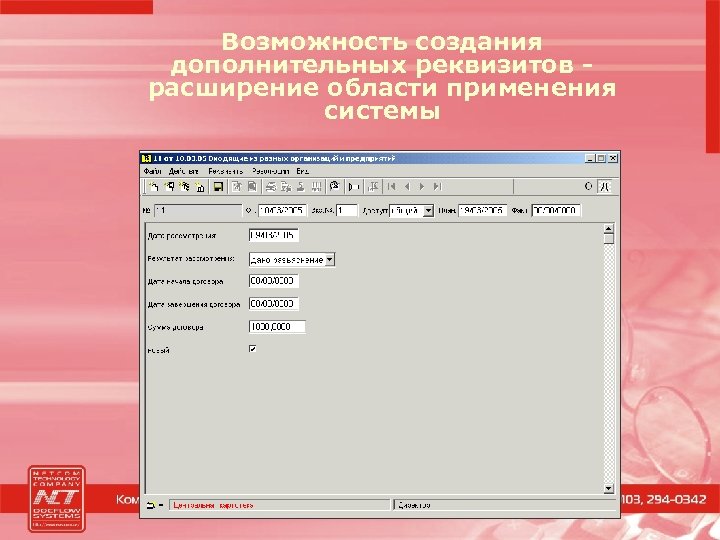
Task: Click the 'Дата завершения договора' field
Action: point(274,304)
